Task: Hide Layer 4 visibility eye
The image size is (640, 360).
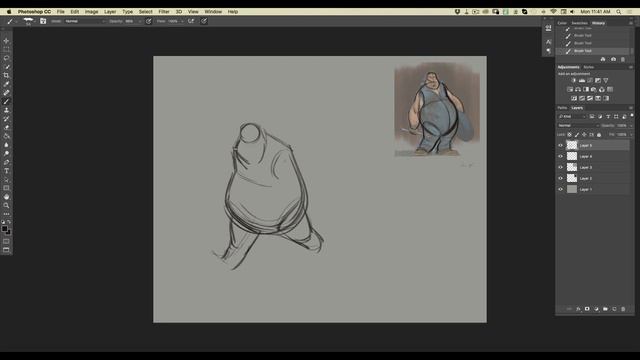Action: (560, 156)
